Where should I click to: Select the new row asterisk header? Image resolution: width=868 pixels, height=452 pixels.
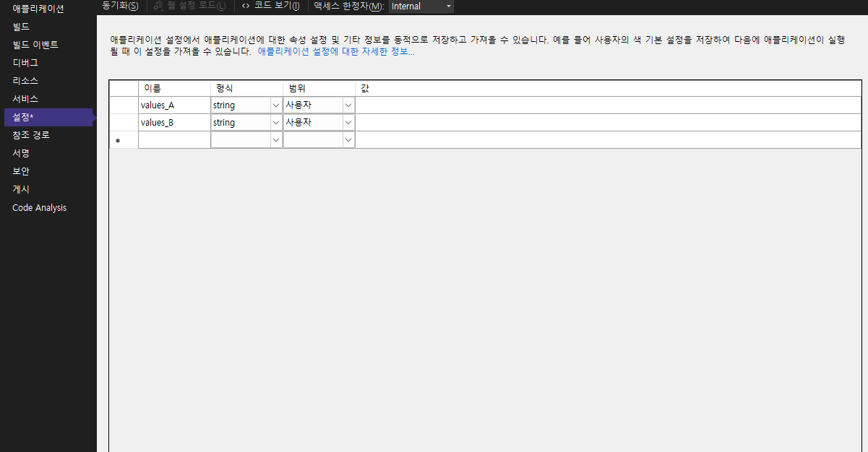[x=124, y=140]
